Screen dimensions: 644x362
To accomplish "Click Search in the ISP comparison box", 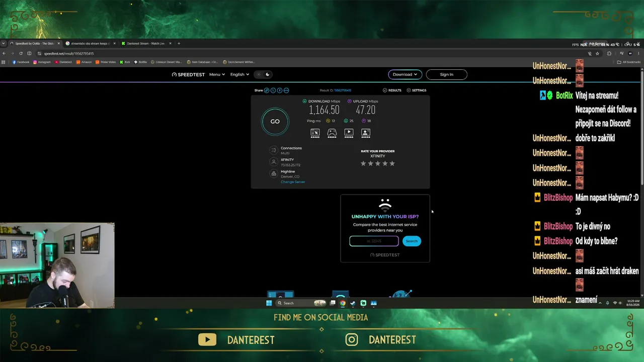I will pos(412,241).
